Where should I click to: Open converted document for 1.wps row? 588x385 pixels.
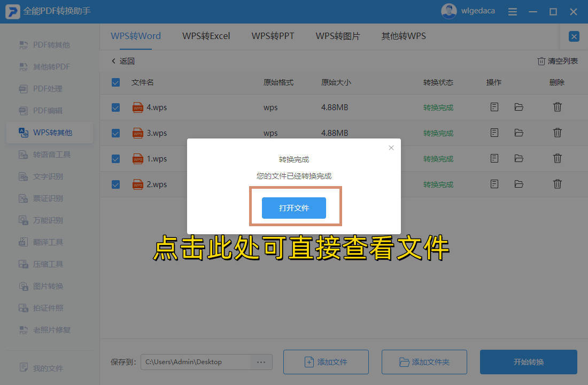494,158
